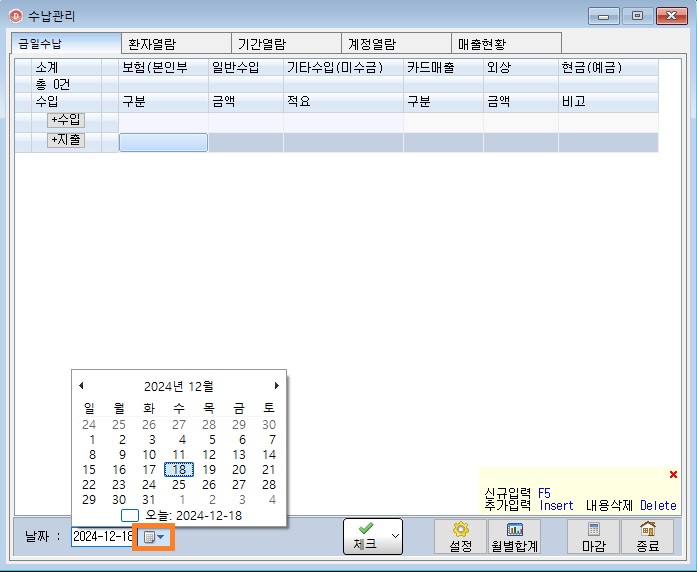
Task: Switch to the 환자열람 tab
Action: click(x=176, y=44)
